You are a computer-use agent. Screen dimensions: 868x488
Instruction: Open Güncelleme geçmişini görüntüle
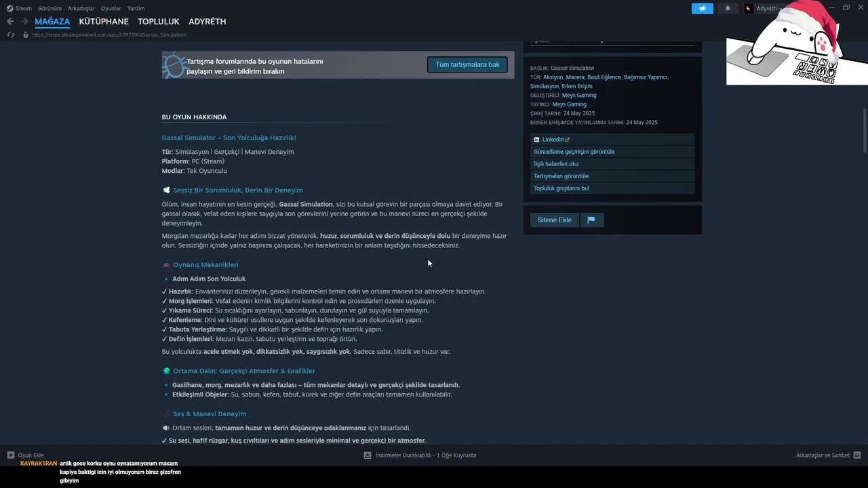tap(612, 152)
